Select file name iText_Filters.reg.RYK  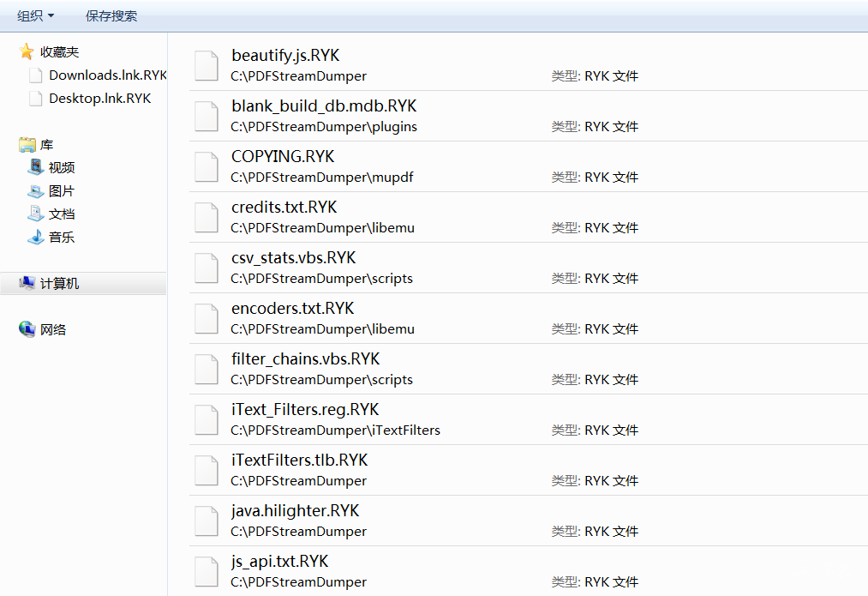click(305, 410)
